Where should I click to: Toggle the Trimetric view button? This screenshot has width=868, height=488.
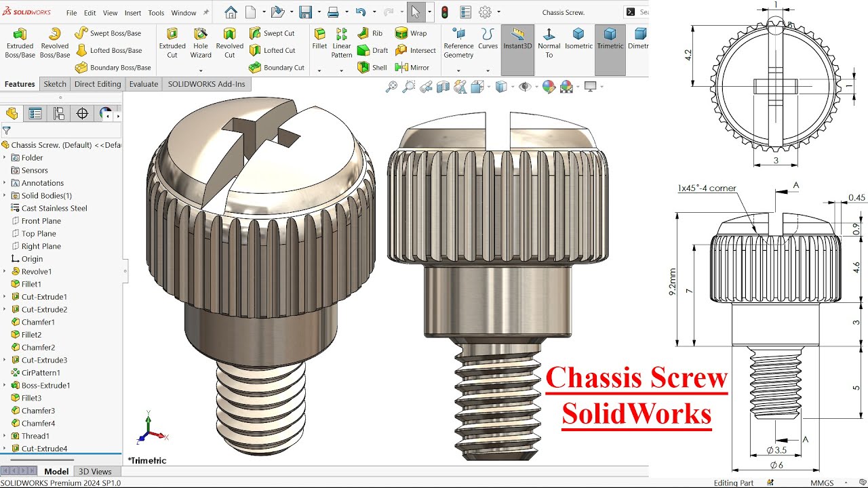610,50
